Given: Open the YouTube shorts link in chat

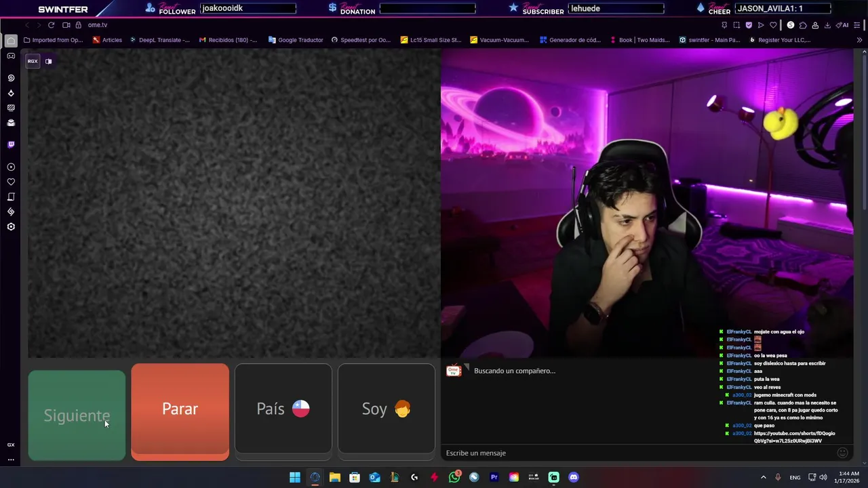Looking at the screenshot, I should pyautogui.click(x=794, y=437).
